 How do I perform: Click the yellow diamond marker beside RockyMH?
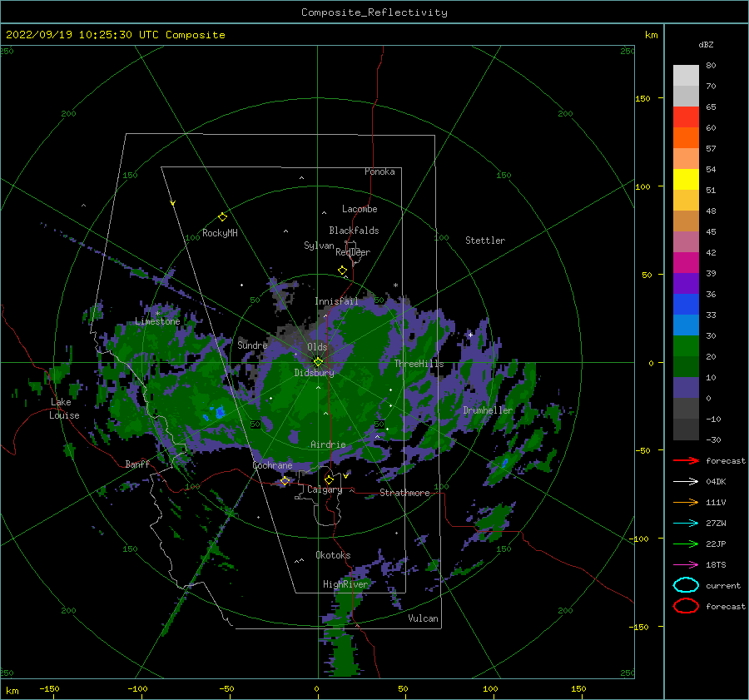coord(222,217)
